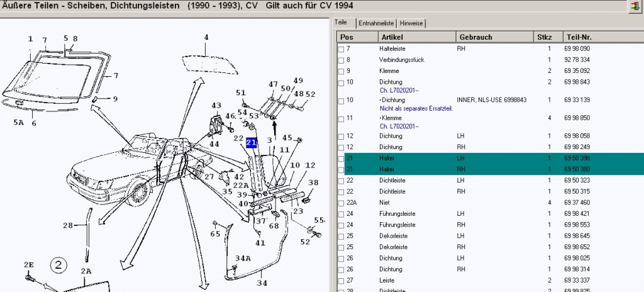
Task: Open the Hinweise tab
Action: 411,23
